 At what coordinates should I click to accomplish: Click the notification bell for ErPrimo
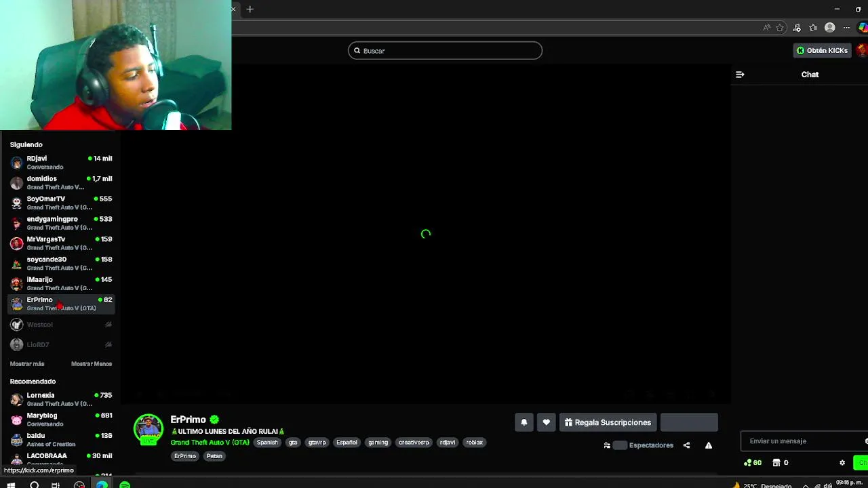point(524,422)
